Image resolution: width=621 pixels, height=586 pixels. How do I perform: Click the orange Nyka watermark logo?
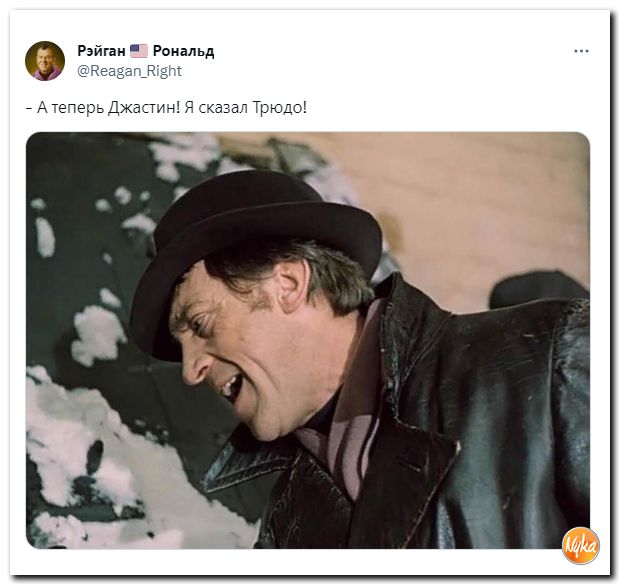pos(581,546)
